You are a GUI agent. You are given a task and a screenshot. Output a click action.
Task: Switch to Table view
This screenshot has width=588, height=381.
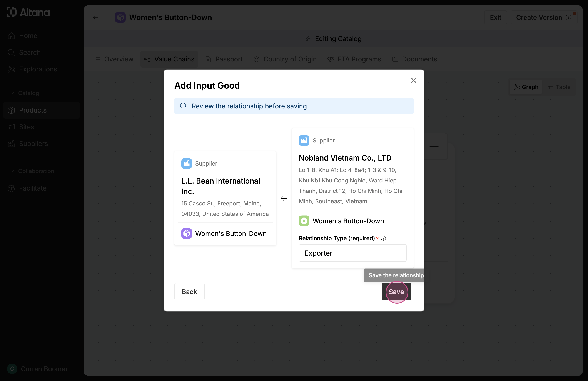(x=559, y=87)
